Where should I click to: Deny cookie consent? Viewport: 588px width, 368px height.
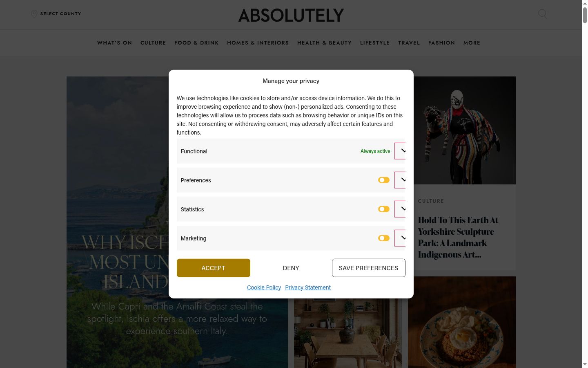coord(291,268)
